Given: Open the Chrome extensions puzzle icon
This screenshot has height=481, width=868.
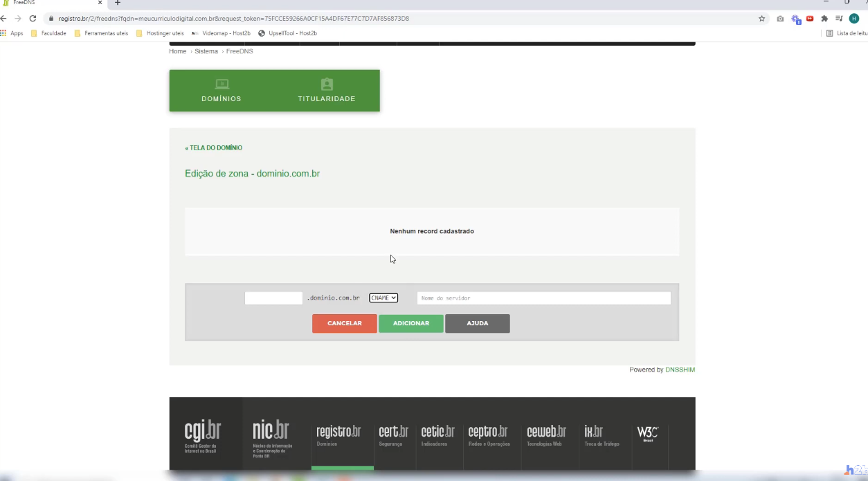Looking at the screenshot, I should coord(824,19).
